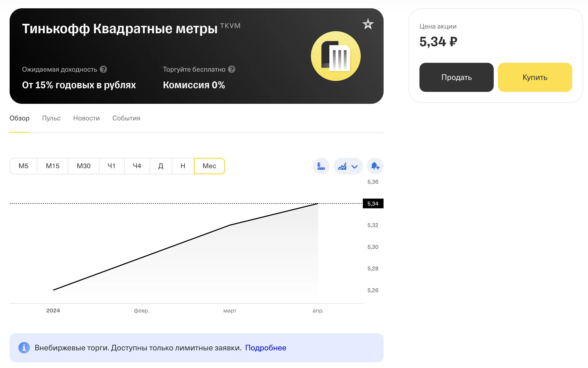Screen dimensions: 588x368
Task: Click the blue info icon in notice
Action: 24,348
